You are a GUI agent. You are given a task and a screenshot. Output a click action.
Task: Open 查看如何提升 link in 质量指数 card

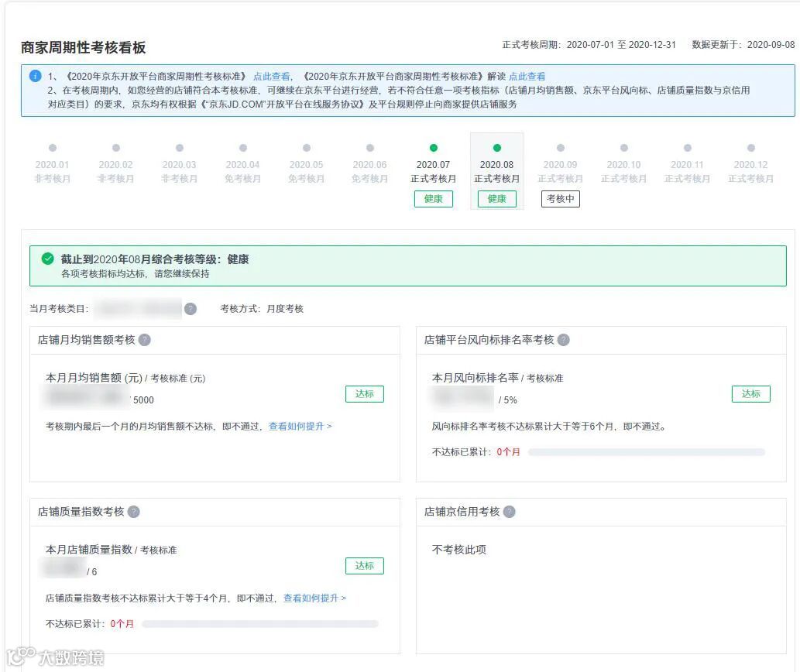pos(314,598)
